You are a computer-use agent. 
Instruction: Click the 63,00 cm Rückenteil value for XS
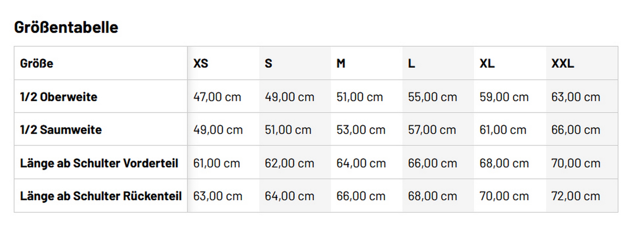tap(218, 196)
